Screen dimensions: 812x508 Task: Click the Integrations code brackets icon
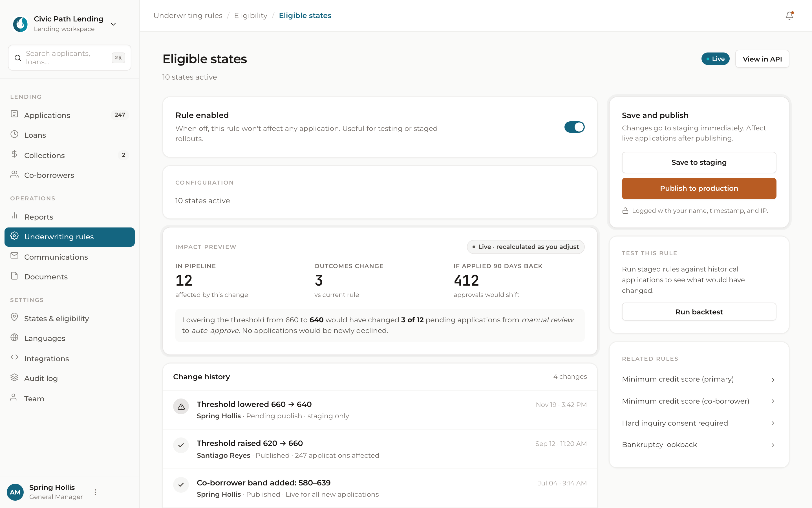click(14, 358)
